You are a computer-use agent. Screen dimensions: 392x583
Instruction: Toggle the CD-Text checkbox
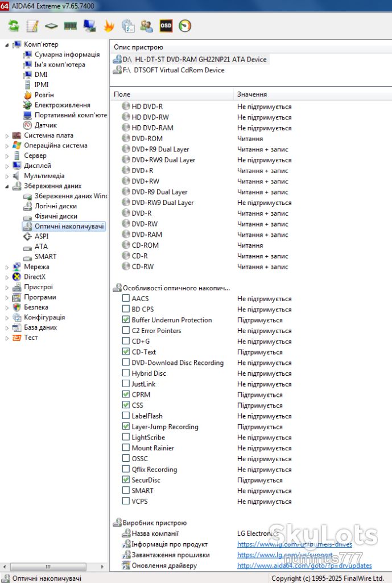126,351
